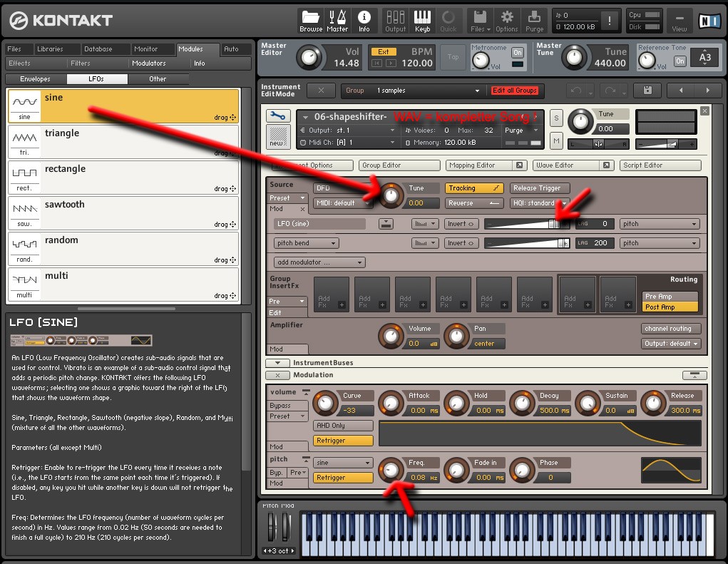Click the wrench instrument edit icon

click(278, 116)
